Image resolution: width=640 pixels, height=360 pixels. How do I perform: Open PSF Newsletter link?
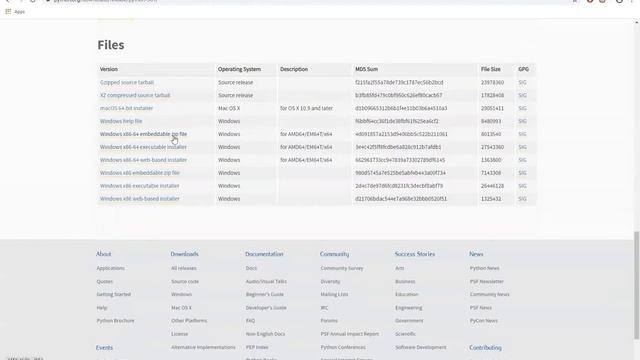pyautogui.click(x=487, y=282)
